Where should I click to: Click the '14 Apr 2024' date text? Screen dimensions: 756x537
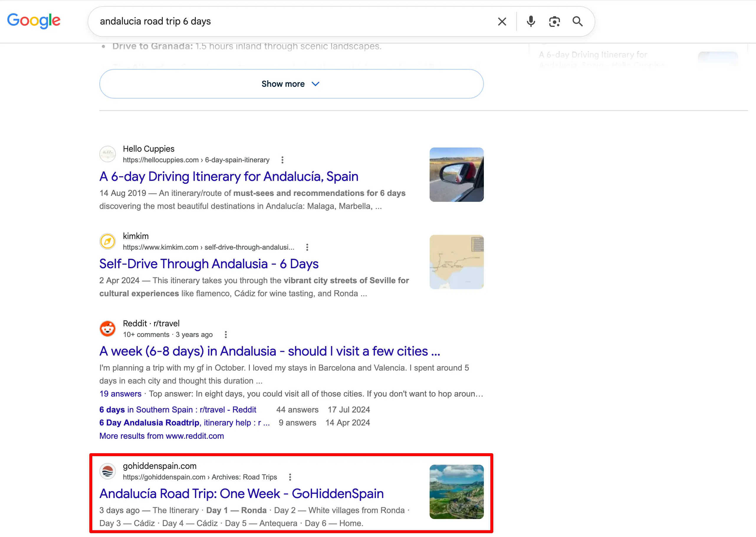click(348, 423)
